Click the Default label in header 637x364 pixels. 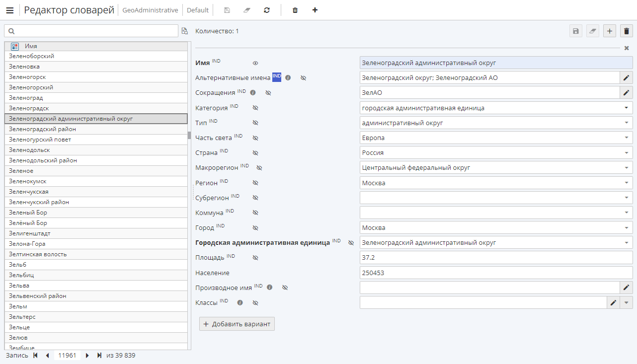[x=198, y=10]
